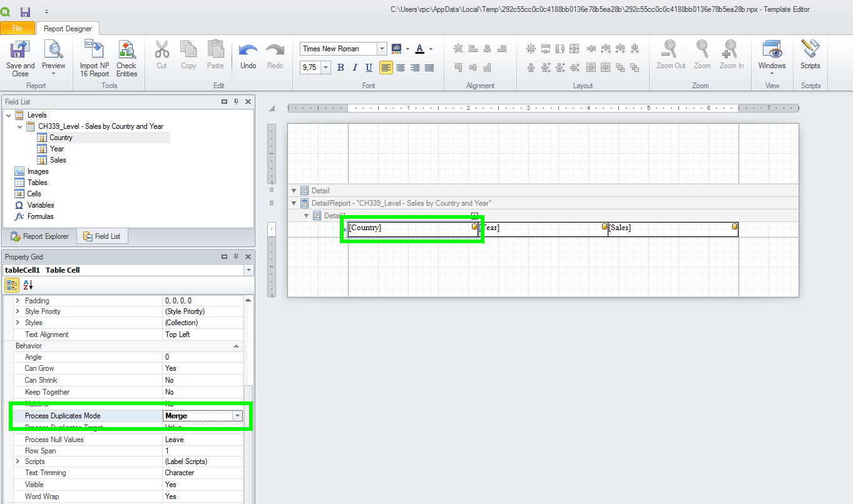
Task: Click Zoom Out magnifier
Action: pos(671,55)
